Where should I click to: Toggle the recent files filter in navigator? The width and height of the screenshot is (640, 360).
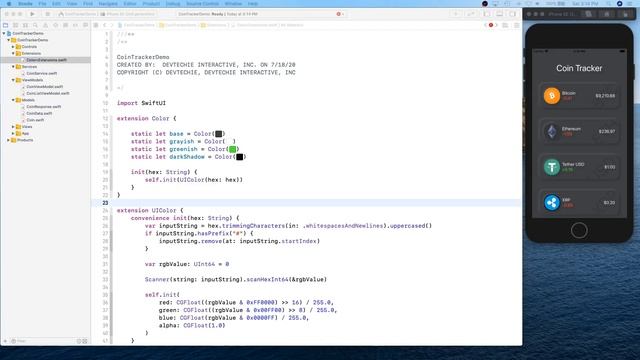79,341
